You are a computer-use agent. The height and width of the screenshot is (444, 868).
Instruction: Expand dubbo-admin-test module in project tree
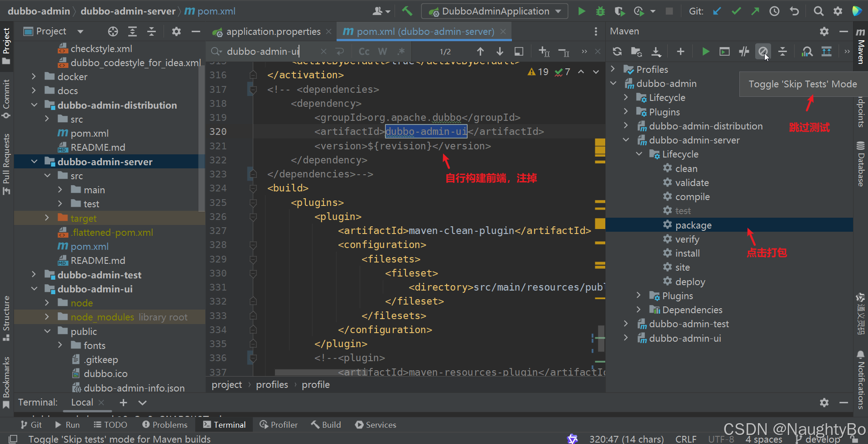point(34,274)
